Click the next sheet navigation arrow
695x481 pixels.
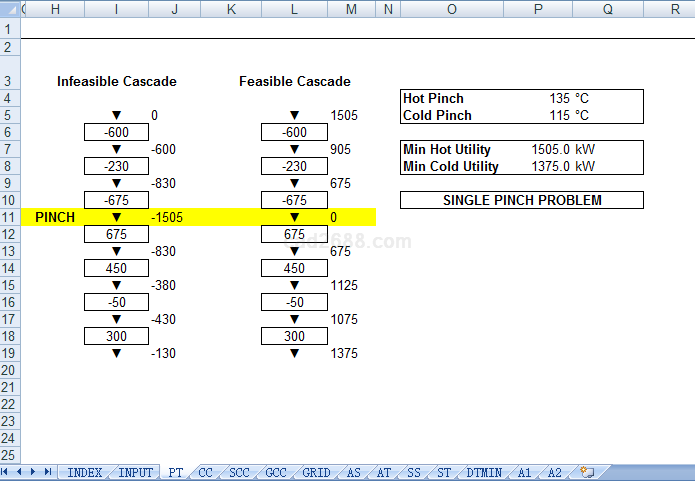[33, 472]
